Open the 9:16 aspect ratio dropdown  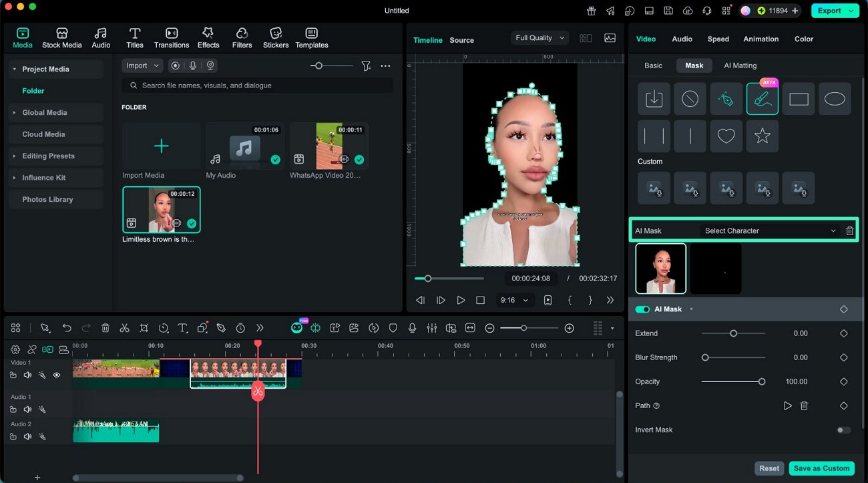[x=514, y=301]
